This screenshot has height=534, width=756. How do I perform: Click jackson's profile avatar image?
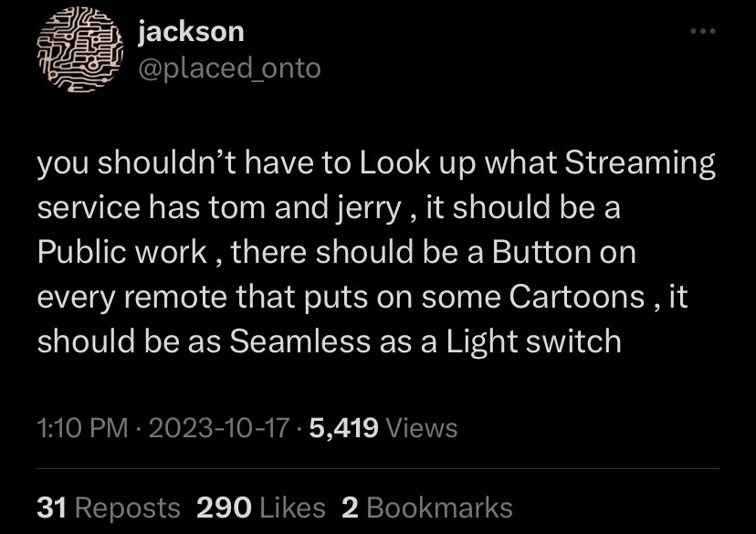[77, 52]
